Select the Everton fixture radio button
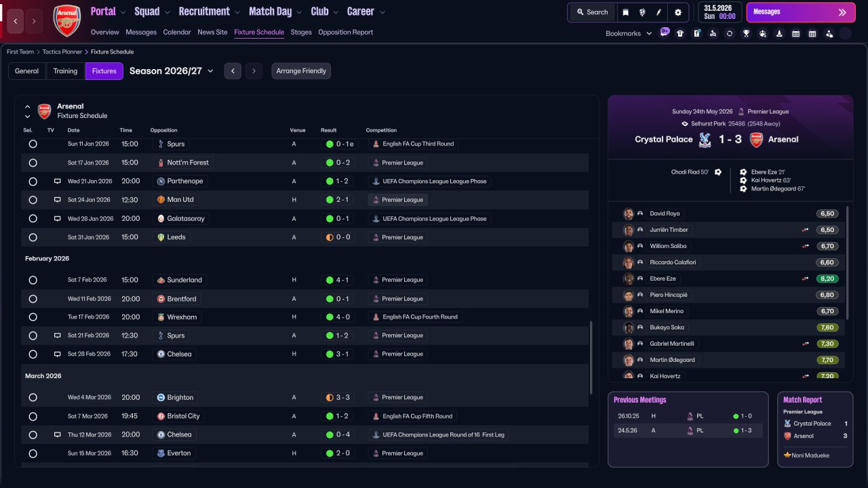 click(x=33, y=453)
